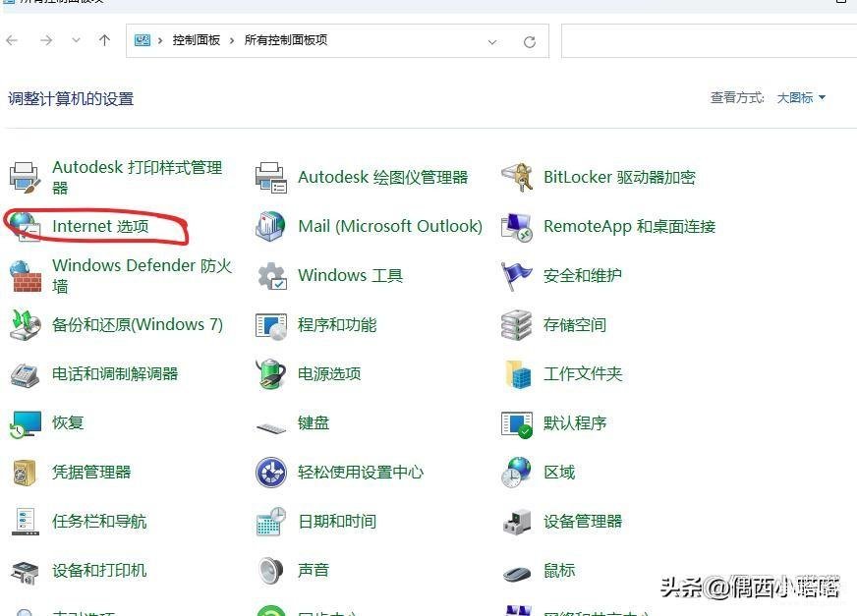Click the BitLocker 驱动器加密 lock-and-key icon

coord(517,177)
